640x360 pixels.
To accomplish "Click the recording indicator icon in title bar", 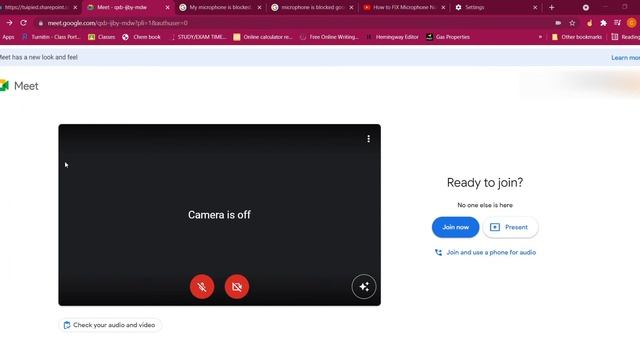I will (586, 7).
